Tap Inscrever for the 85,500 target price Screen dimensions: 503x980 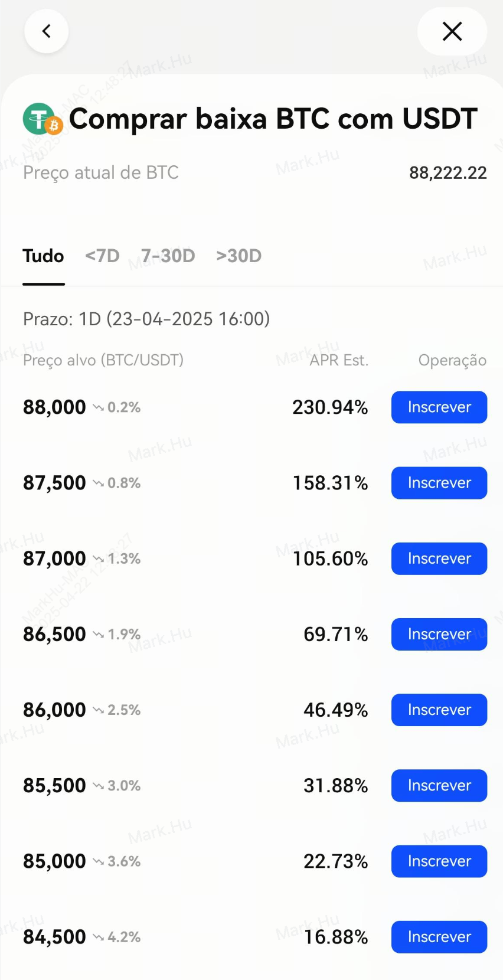click(439, 786)
